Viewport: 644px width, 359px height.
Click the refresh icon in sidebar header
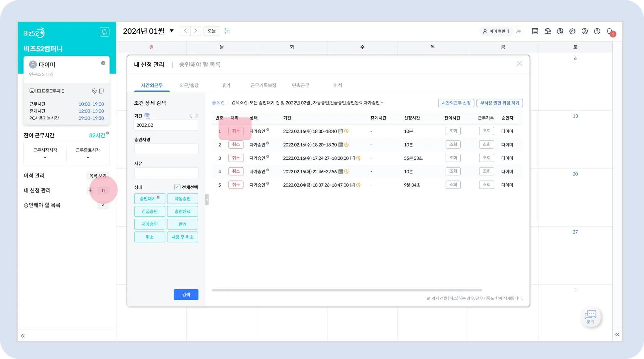[104, 32]
